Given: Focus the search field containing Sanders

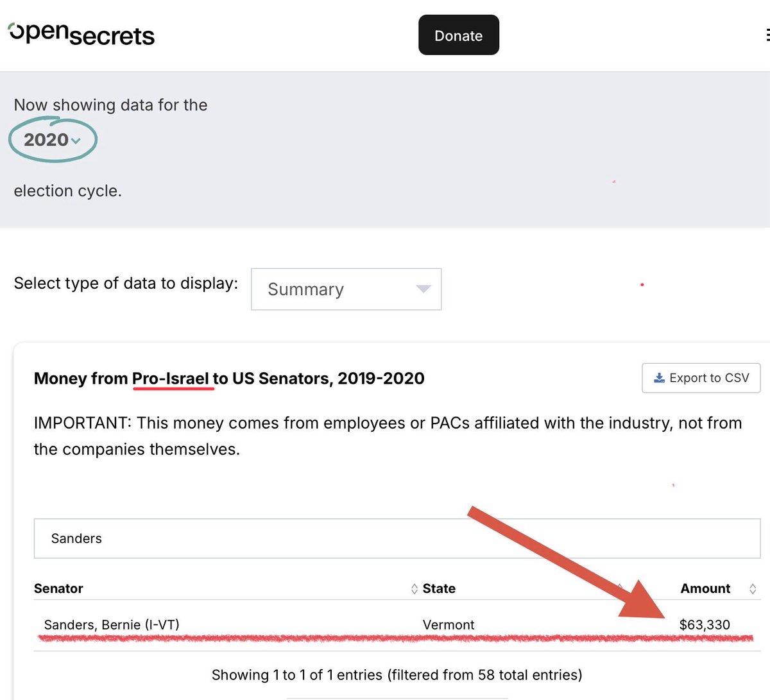Looking at the screenshot, I should coord(397,538).
